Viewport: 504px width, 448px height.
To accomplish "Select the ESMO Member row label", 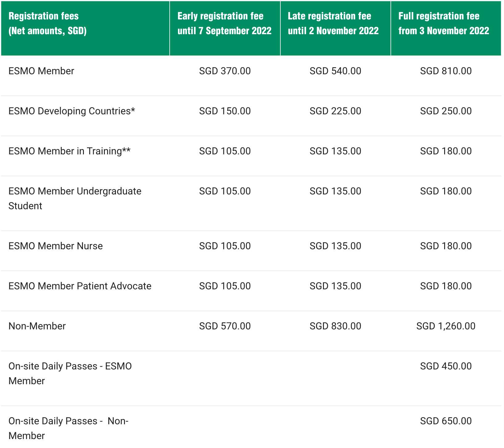I will tap(41, 71).
